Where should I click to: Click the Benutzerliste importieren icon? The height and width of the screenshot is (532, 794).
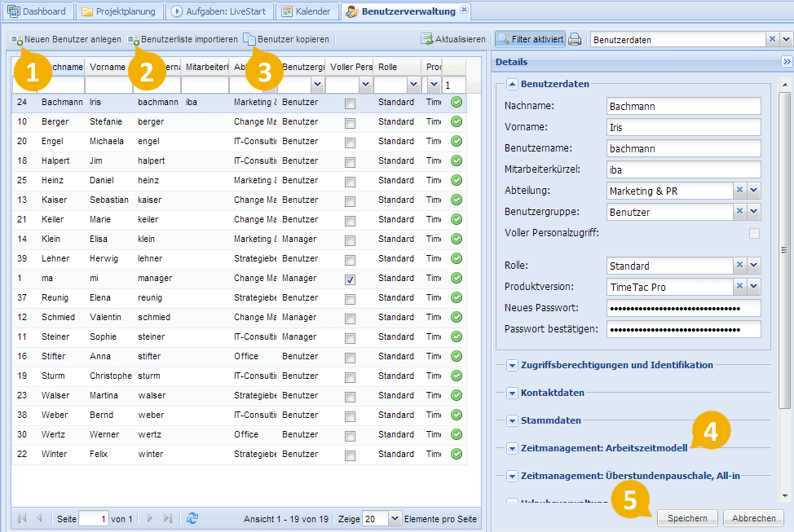click(x=133, y=39)
